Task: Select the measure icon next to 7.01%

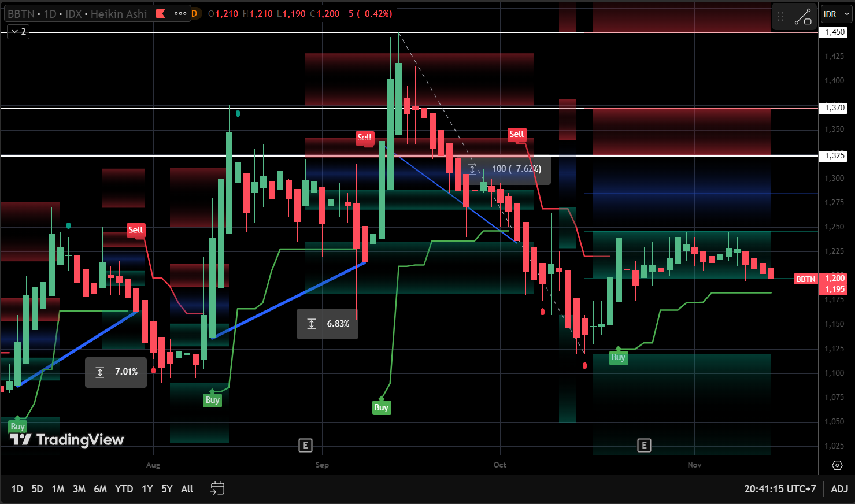Action: tap(100, 372)
